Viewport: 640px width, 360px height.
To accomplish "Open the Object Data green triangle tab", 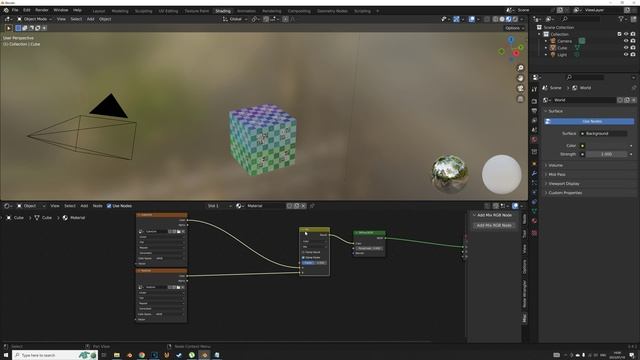I will click(534, 211).
